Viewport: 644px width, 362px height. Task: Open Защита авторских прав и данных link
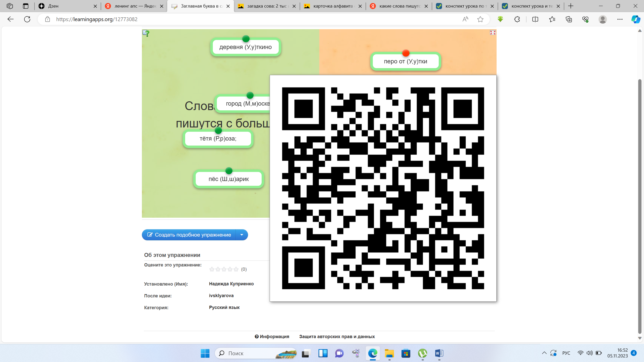[337, 336]
